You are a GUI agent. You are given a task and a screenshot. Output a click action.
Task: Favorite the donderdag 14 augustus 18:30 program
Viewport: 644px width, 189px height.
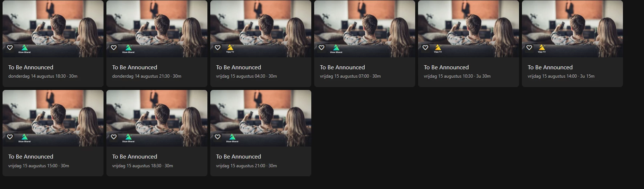point(10,48)
